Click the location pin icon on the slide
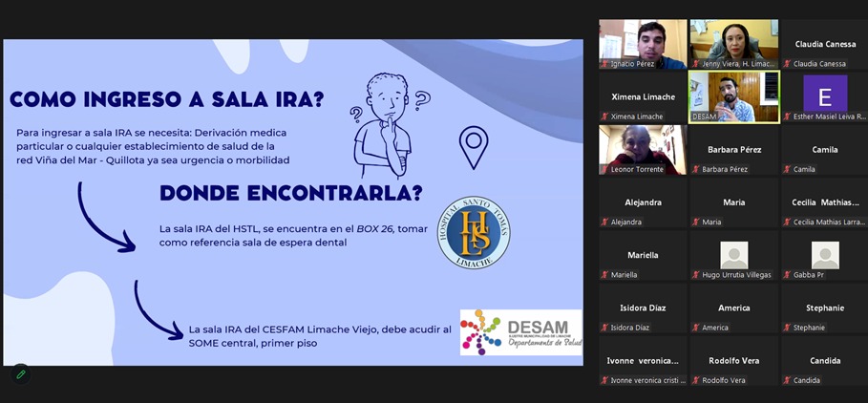Image resolution: width=868 pixels, height=403 pixels. click(474, 147)
